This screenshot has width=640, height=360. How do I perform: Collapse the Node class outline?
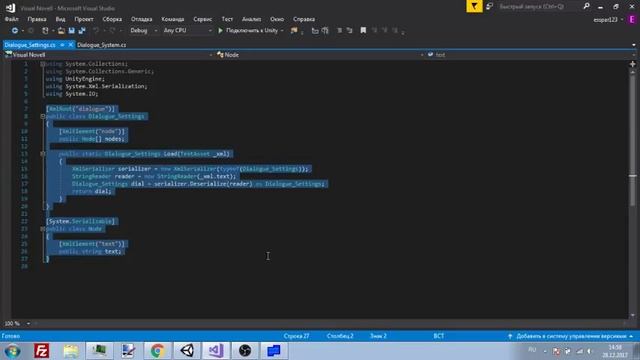[42, 229]
